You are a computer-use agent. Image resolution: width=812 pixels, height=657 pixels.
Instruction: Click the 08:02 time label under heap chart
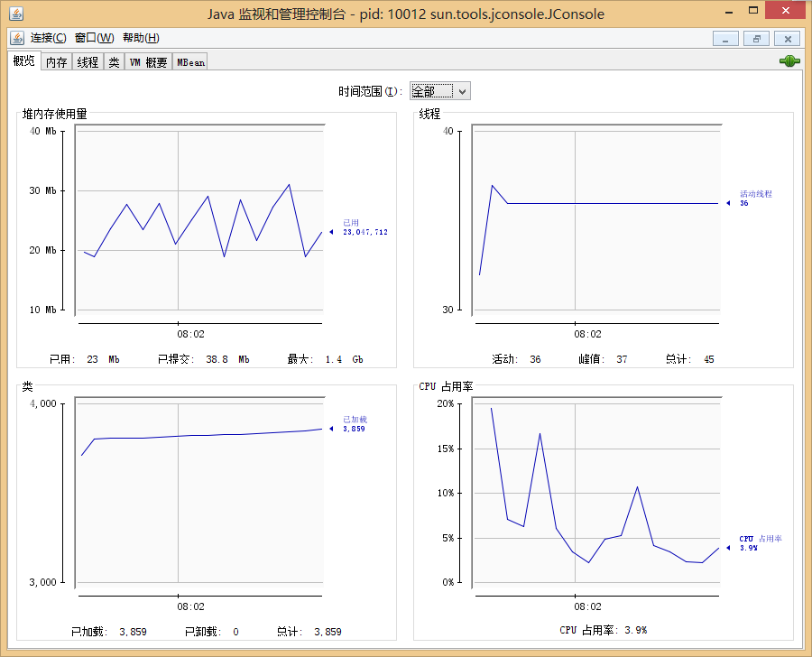[190, 334]
